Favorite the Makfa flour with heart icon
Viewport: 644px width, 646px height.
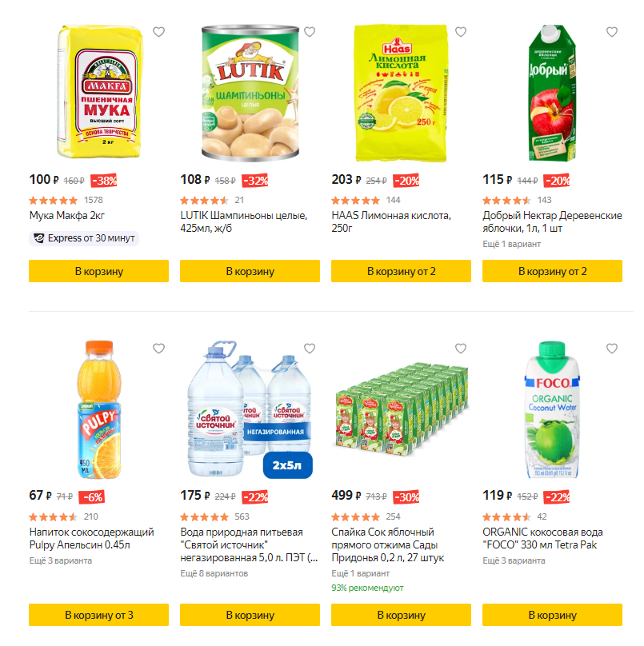click(158, 32)
